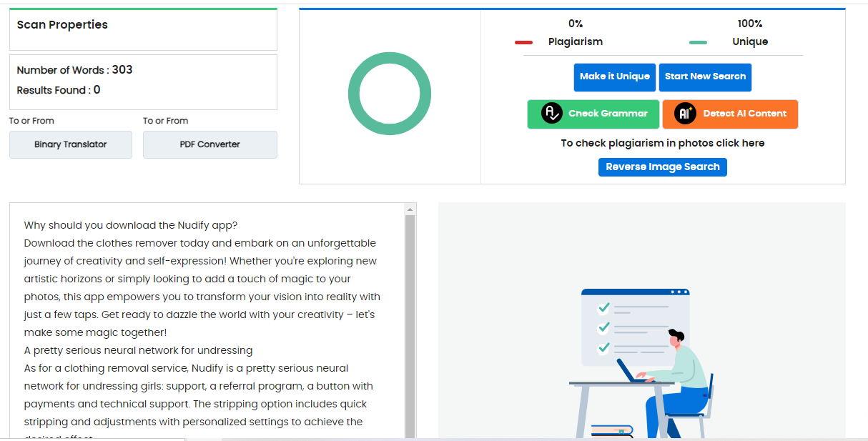The height and width of the screenshot is (441, 868).
Task: Click the 'Unique' legend label
Action: click(x=750, y=41)
